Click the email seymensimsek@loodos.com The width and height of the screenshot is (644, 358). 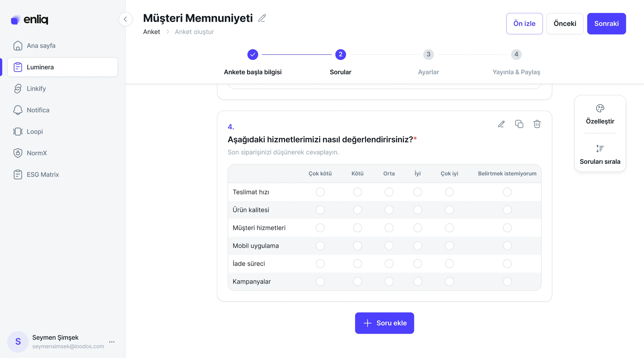tap(68, 346)
